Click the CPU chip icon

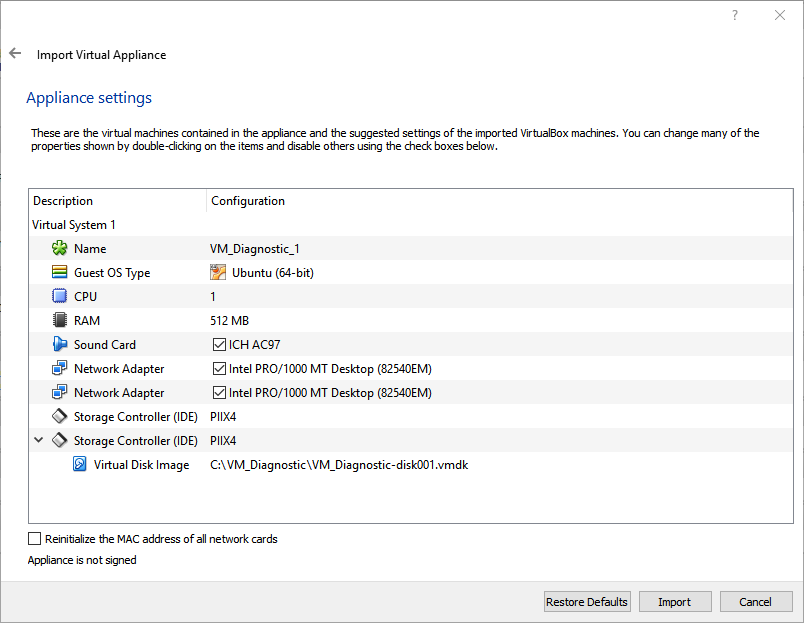pyautogui.click(x=59, y=296)
